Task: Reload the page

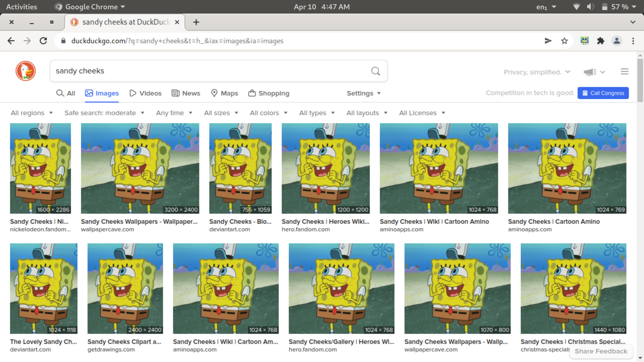Action: 43,41
